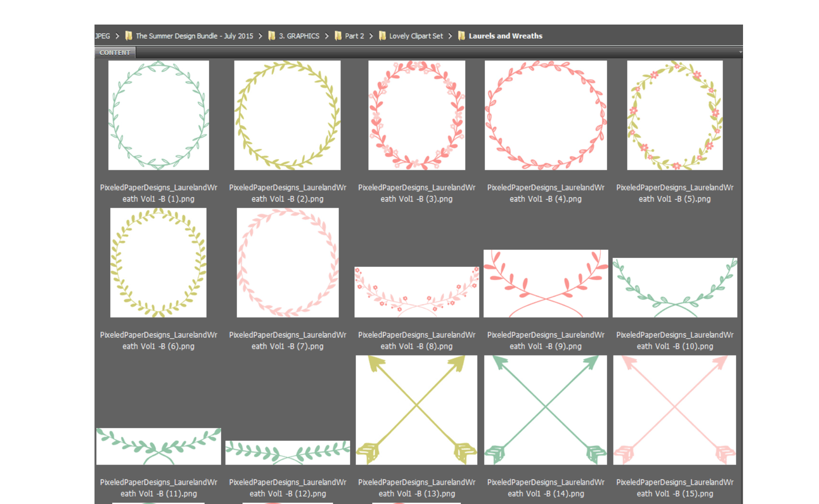Image resolution: width=819 pixels, height=504 pixels.
Task: Open the JPEG breadcrumb at the path start
Action: [x=102, y=36]
